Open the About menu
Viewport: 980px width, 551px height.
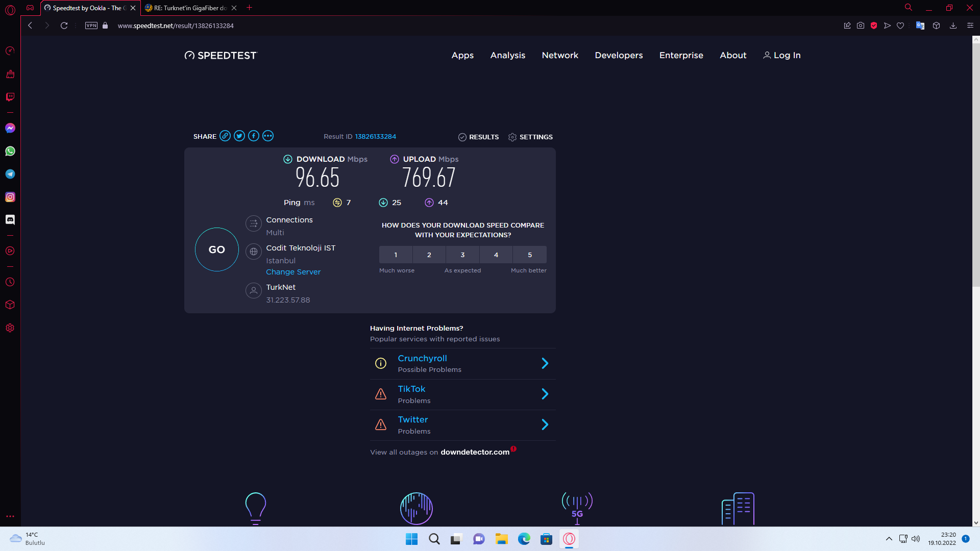pyautogui.click(x=733, y=55)
